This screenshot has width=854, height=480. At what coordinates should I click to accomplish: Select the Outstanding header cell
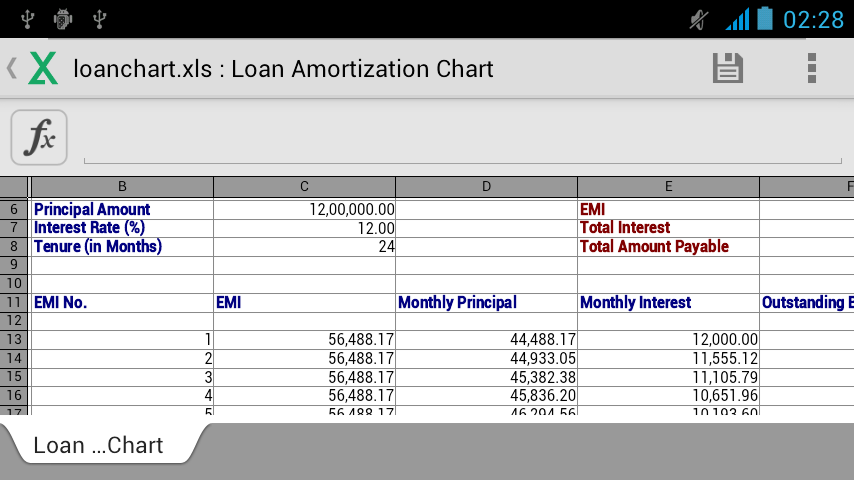click(x=807, y=302)
